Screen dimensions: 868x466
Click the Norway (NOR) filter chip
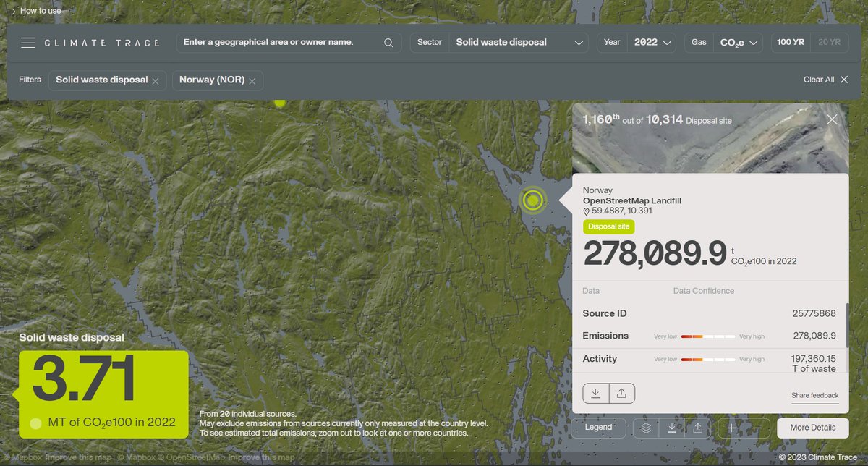[x=218, y=80]
